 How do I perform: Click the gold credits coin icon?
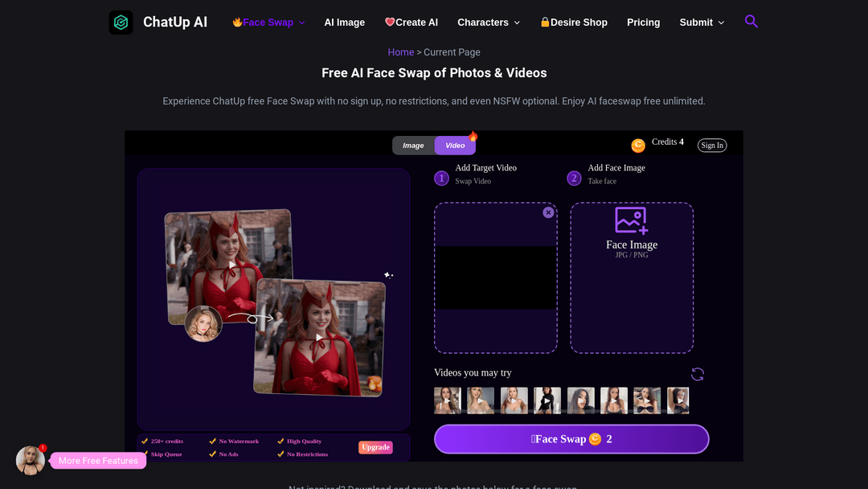pyautogui.click(x=638, y=146)
